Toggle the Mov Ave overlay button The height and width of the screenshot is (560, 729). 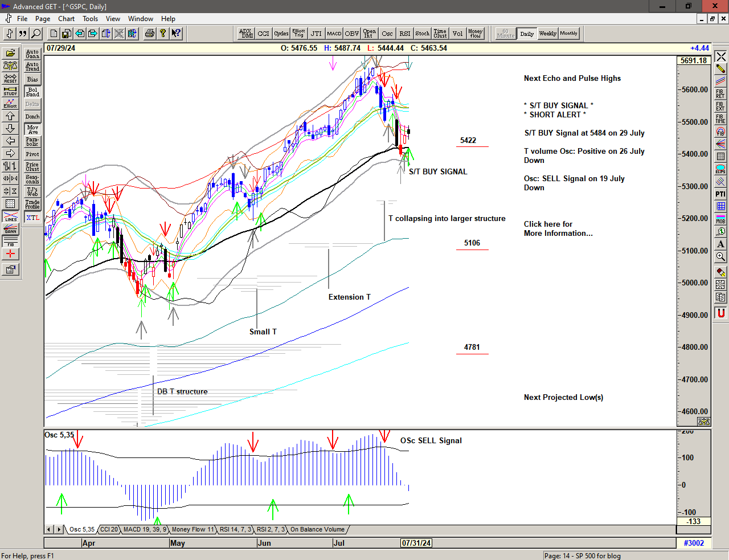[x=32, y=129]
